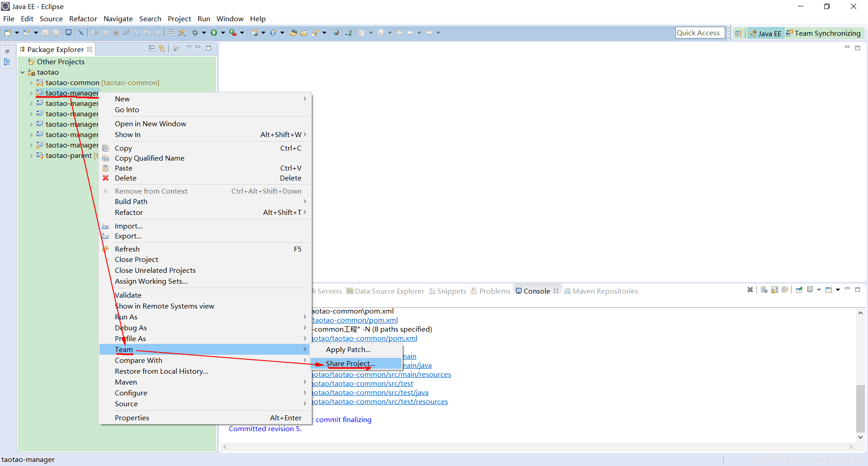868x466 pixels.
Task: Click Console horizontal scrollbar right arrow
Action: pos(851,447)
